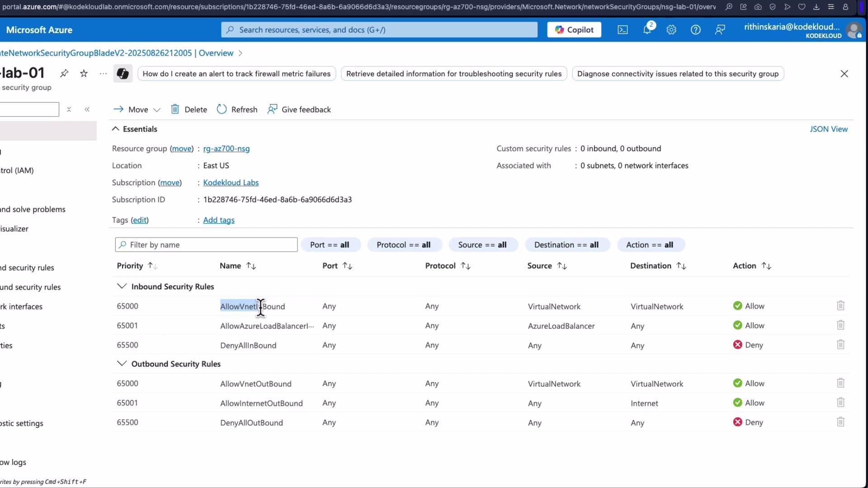This screenshot has height=488, width=868.
Task: Delete the DenyAllInBound rule trash icon
Action: [840, 345]
